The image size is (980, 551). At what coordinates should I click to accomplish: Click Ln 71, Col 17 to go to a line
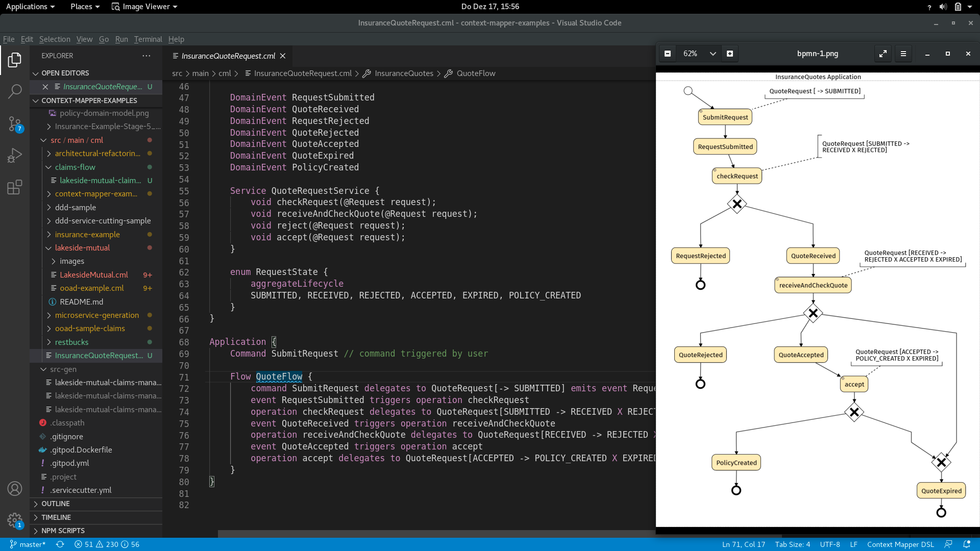(x=743, y=544)
